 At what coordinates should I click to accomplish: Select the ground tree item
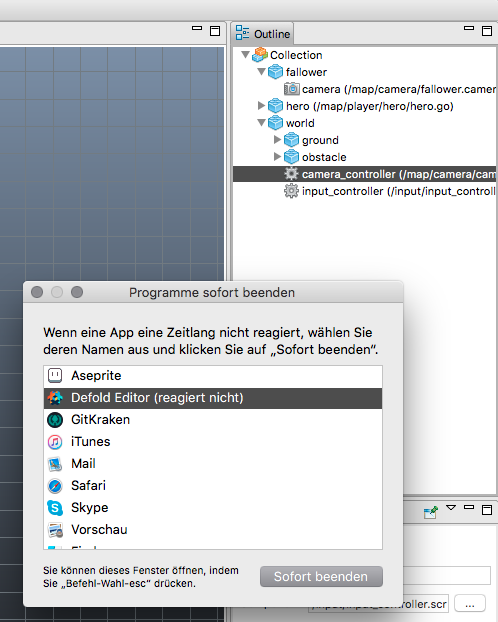pyautogui.click(x=364, y=140)
